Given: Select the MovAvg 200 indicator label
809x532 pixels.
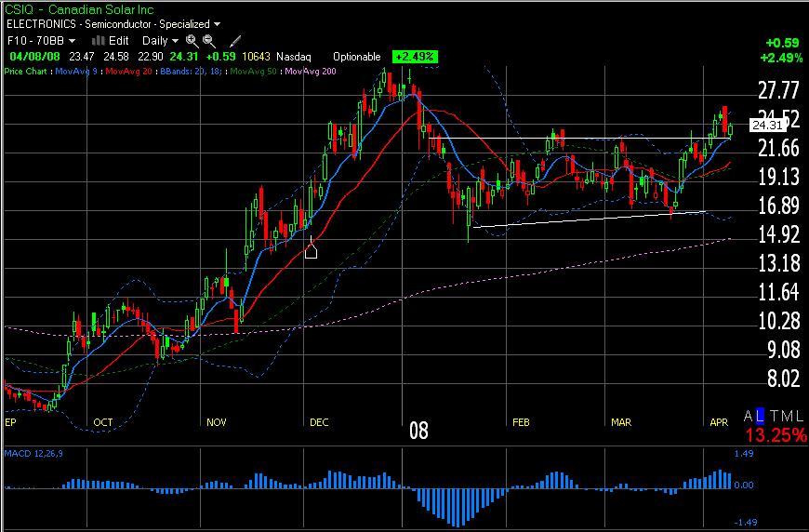Looking at the screenshot, I should pyautogui.click(x=311, y=72).
